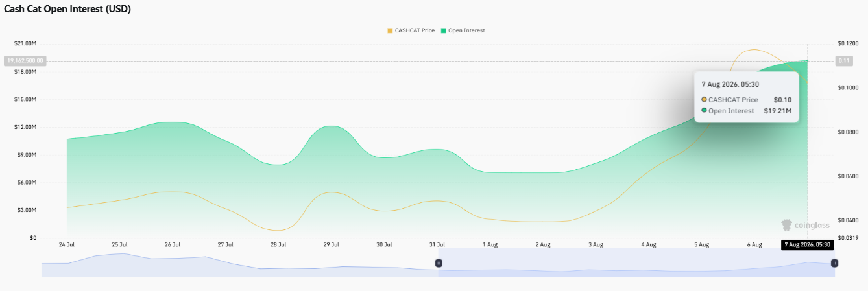Click the $18.00M axis label
Viewport: 868px width, 291px height.
[25, 71]
